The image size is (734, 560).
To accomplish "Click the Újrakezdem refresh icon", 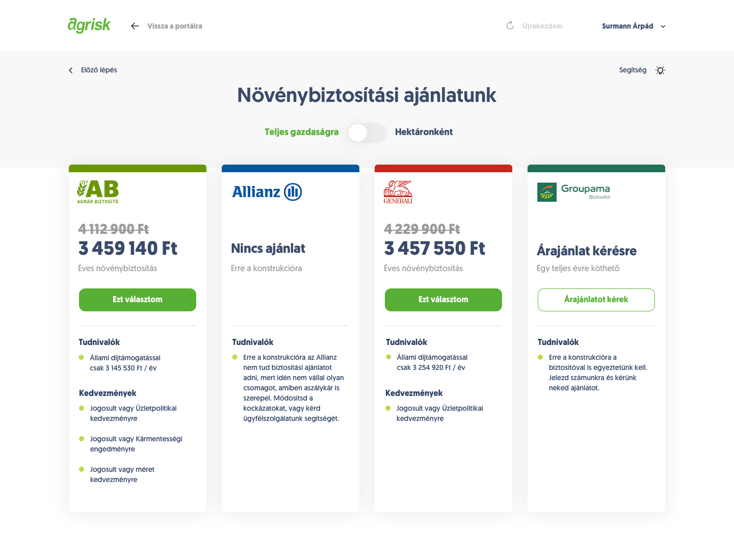I will click(510, 25).
